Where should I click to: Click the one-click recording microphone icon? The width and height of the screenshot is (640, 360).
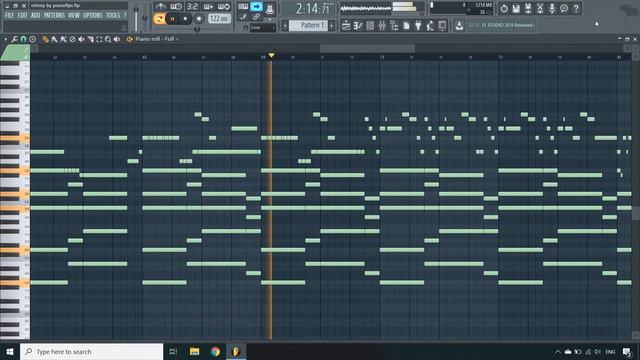click(x=552, y=9)
